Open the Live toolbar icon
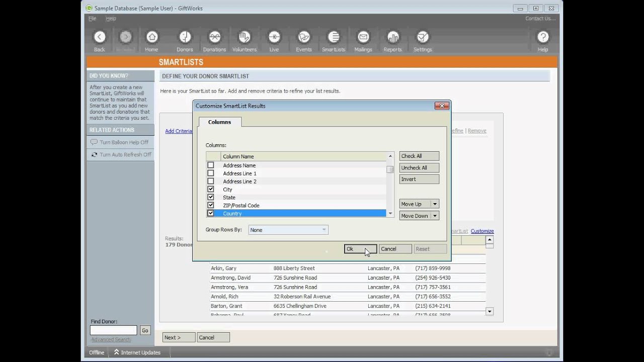 click(x=274, y=37)
